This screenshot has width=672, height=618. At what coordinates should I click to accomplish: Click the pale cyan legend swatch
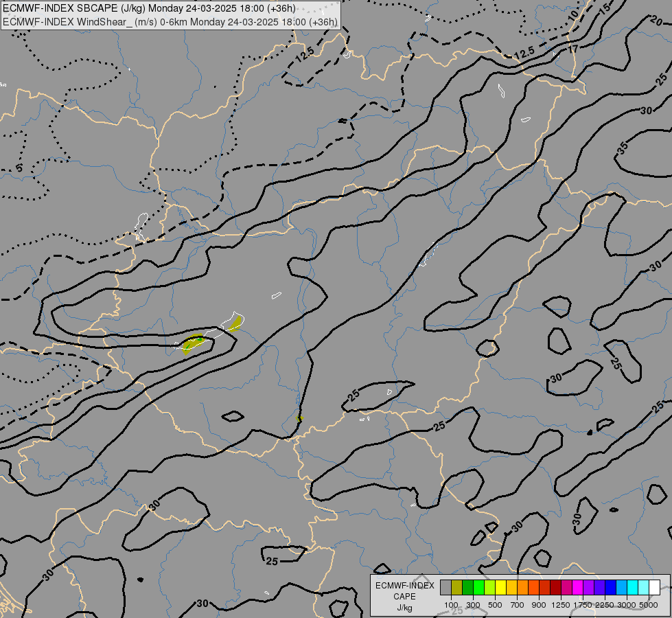[x=643, y=587]
